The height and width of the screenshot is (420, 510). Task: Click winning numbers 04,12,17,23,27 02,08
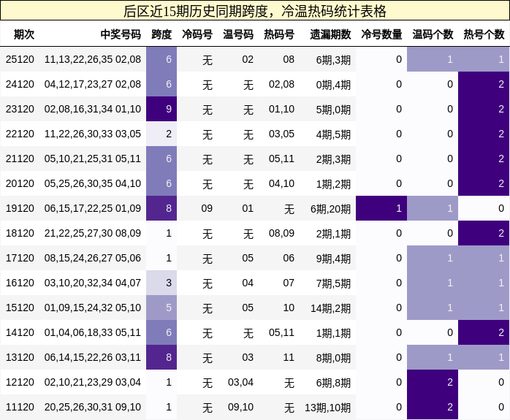click(93, 84)
